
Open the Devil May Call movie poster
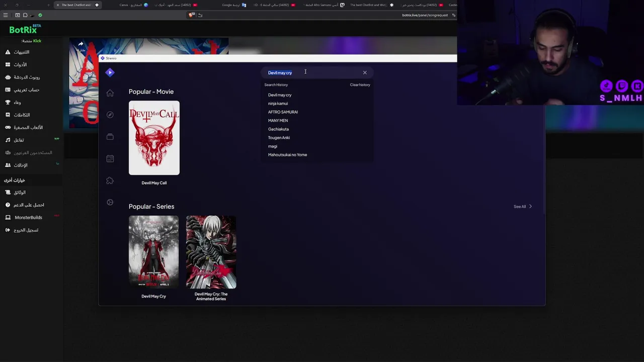click(154, 138)
